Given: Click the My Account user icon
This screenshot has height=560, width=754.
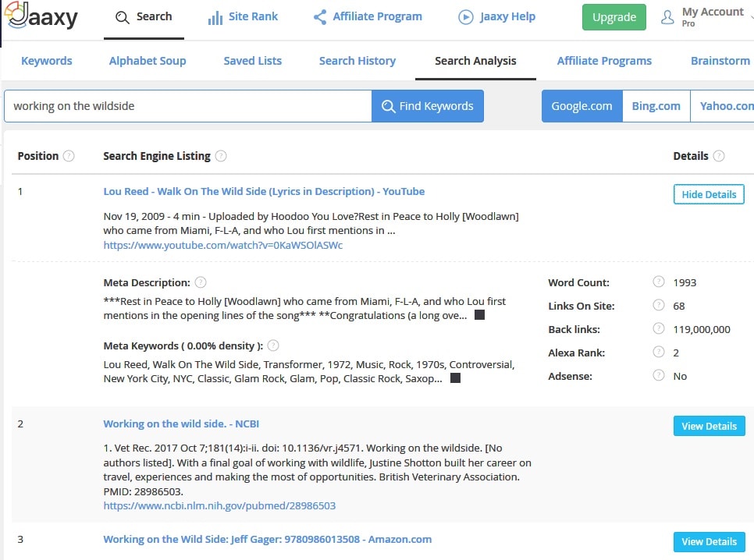Looking at the screenshot, I should coord(667,18).
